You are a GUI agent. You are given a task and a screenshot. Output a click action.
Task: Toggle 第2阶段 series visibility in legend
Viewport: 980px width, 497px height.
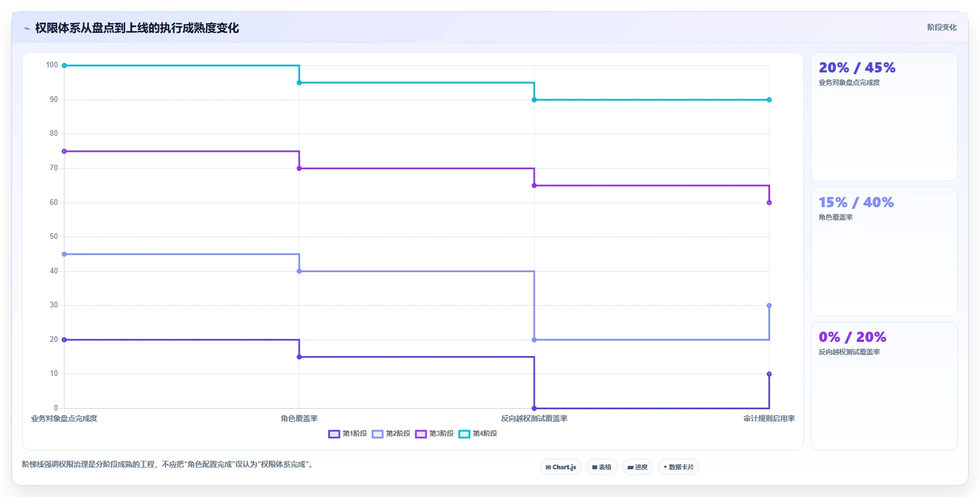pyautogui.click(x=391, y=434)
